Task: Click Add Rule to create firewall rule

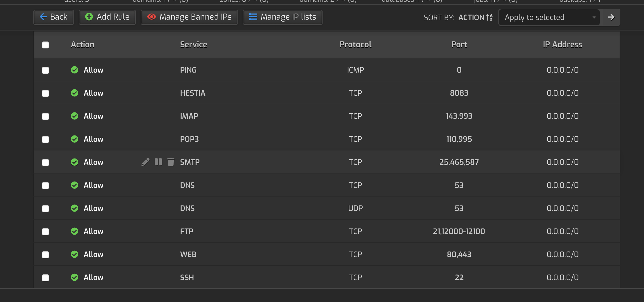Action: click(107, 17)
